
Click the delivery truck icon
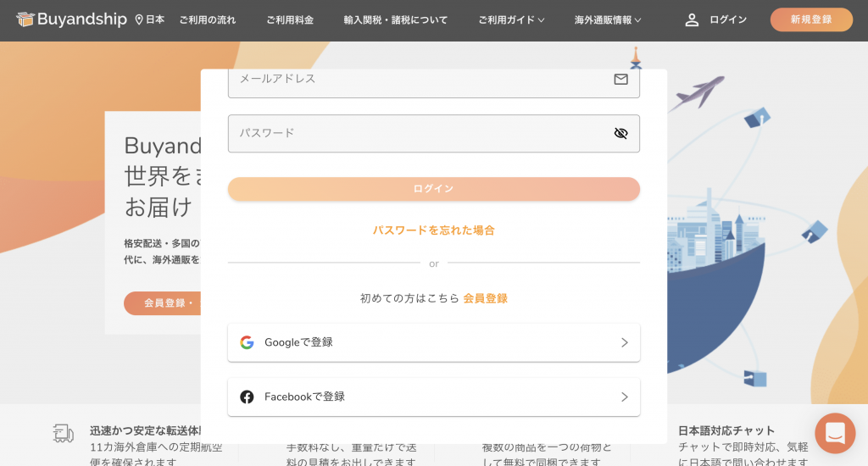(63, 433)
